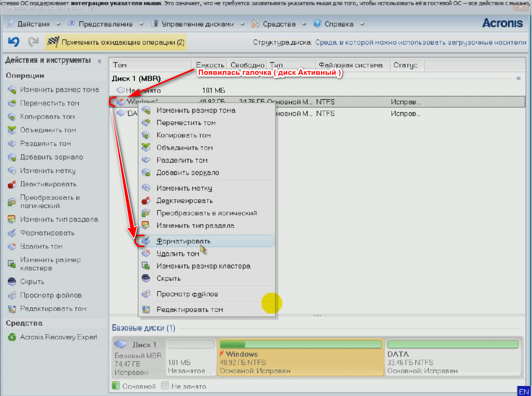
Task: Select 'Форматировать' in the context menu
Action: click(184, 241)
